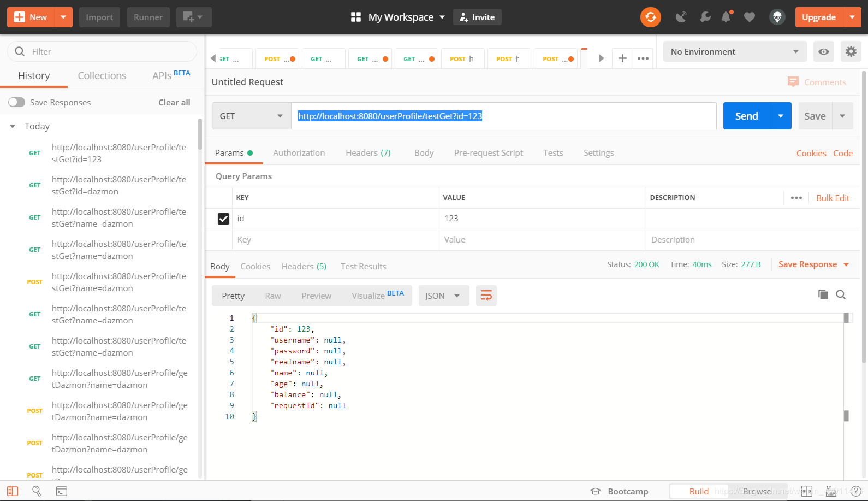Click the Code link
The image size is (868, 501).
point(843,153)
